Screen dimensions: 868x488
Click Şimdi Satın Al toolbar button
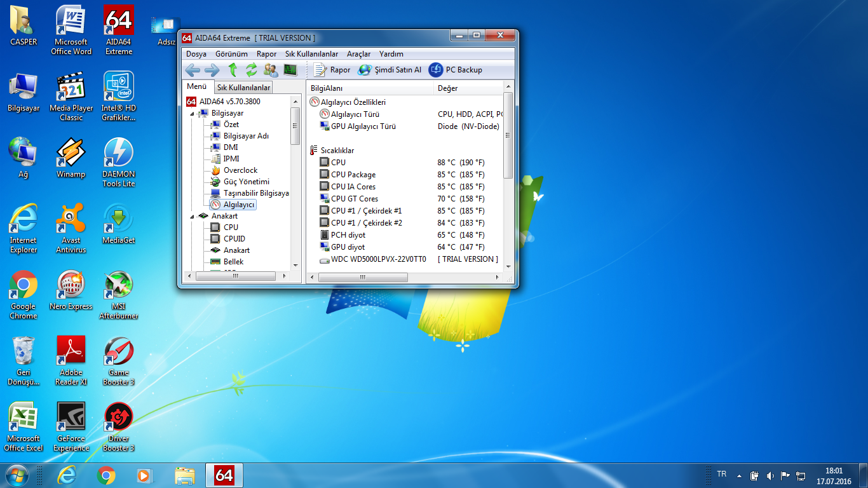[390, 70]
